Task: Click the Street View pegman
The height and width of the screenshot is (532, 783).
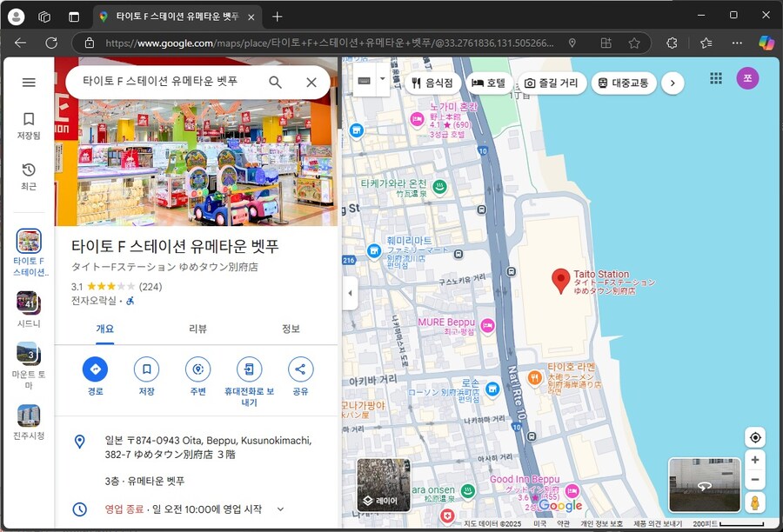Action: (x=755, y=502)
